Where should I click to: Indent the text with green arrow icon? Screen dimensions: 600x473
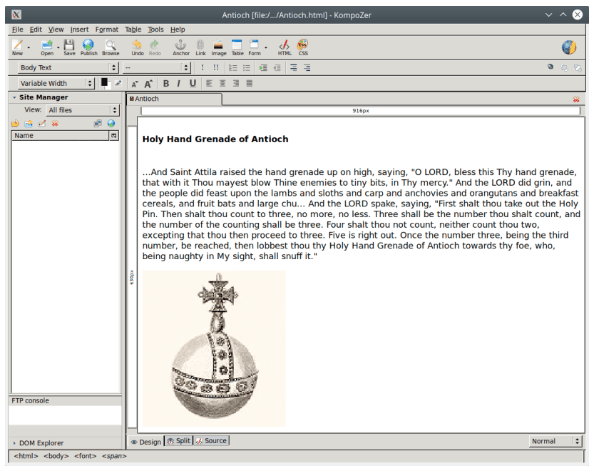coord(263,68)
